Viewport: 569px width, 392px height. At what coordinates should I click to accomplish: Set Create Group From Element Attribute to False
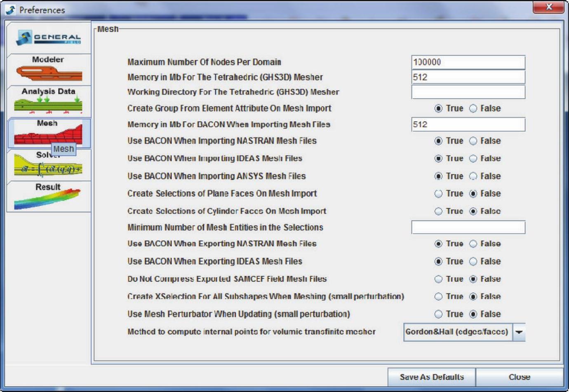[x=473, y=108]
